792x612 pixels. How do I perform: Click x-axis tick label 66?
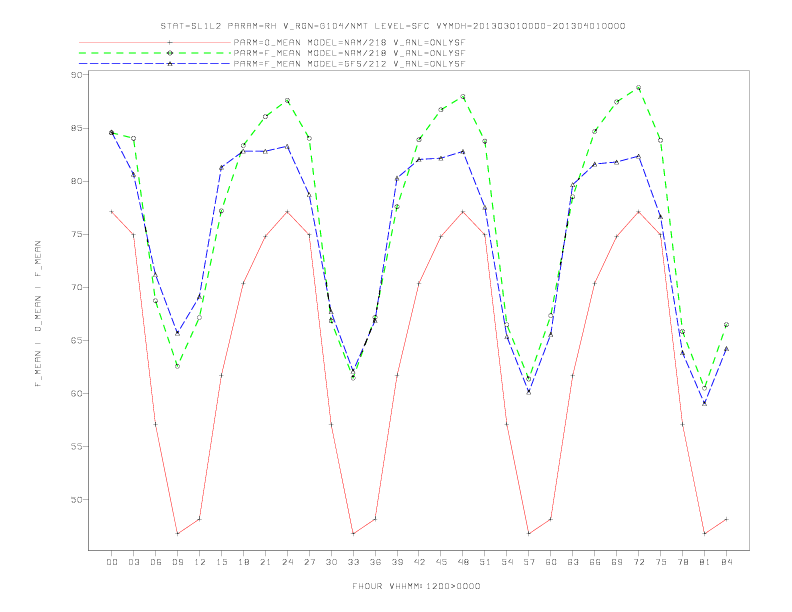595,562
